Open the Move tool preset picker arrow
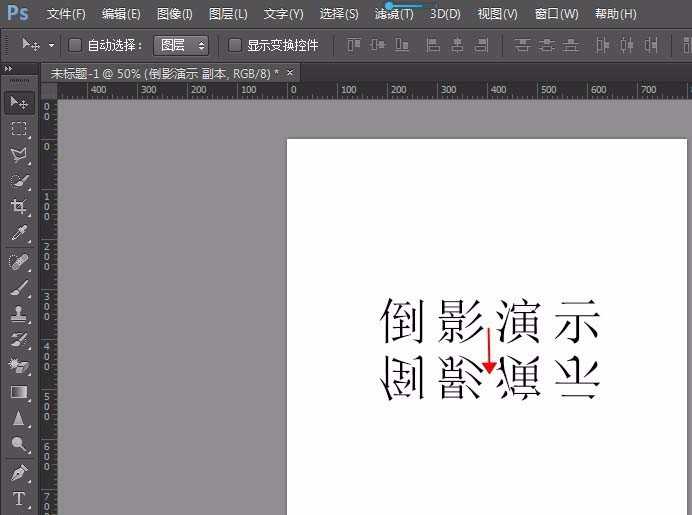Viewport: 692px width, 515px height. click(x=52, y=45)
